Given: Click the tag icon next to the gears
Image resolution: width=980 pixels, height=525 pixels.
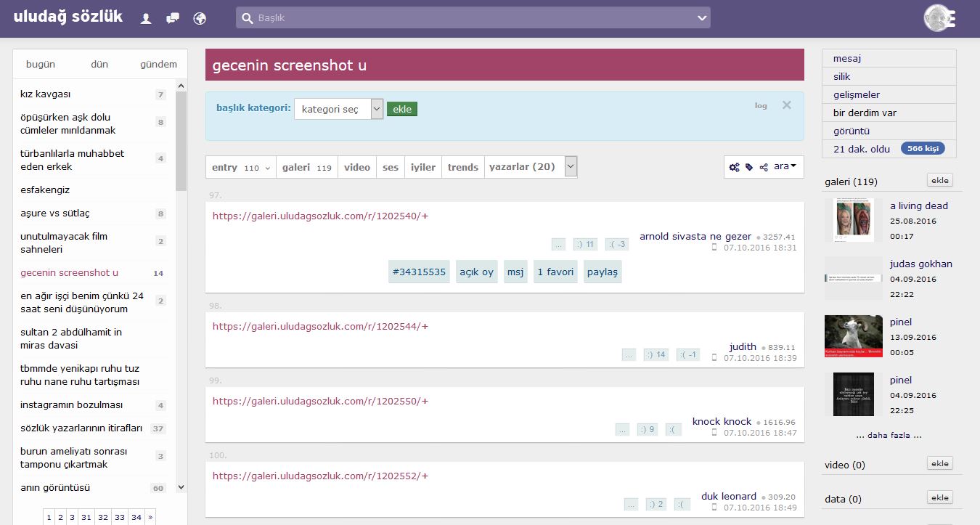Looking at the screenshot, I should tap(749, 167).
